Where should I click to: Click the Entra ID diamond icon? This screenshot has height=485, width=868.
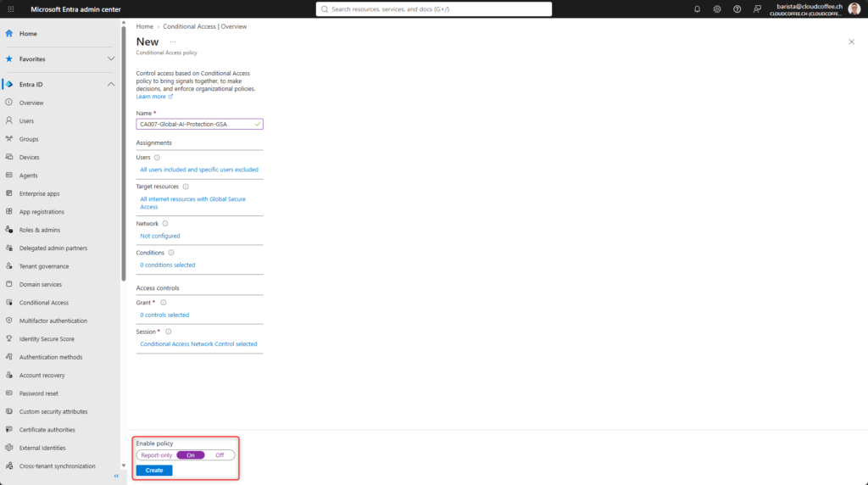click(x=8, y=84)
